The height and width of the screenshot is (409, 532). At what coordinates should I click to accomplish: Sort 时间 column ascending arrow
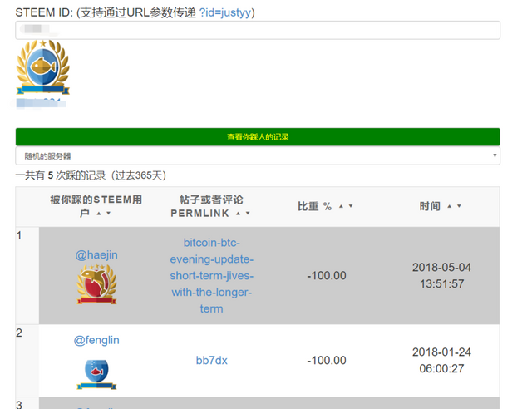point(449,206)
